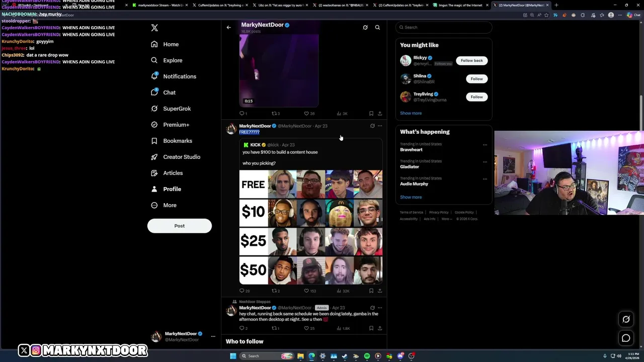644x362 pixels.
Task: Switch to the wasteofxanax on X tab
Action: click(340, 5)
